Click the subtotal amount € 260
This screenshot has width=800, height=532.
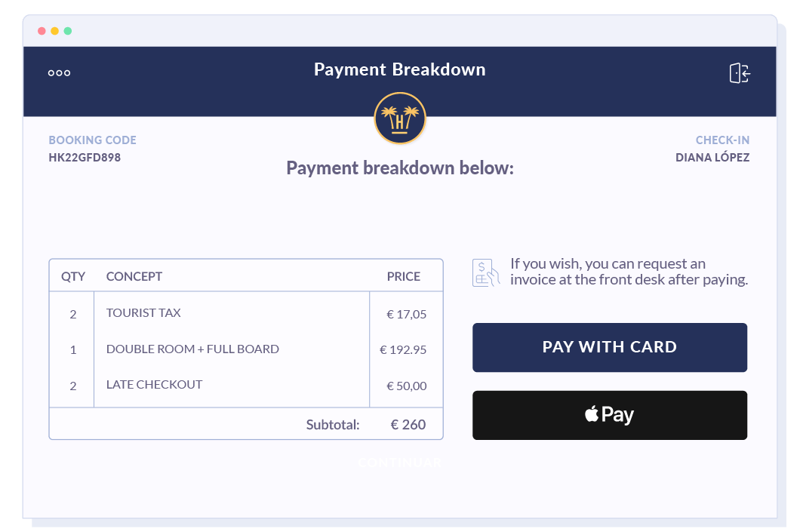pyautogui.click(x=408, y=424)
